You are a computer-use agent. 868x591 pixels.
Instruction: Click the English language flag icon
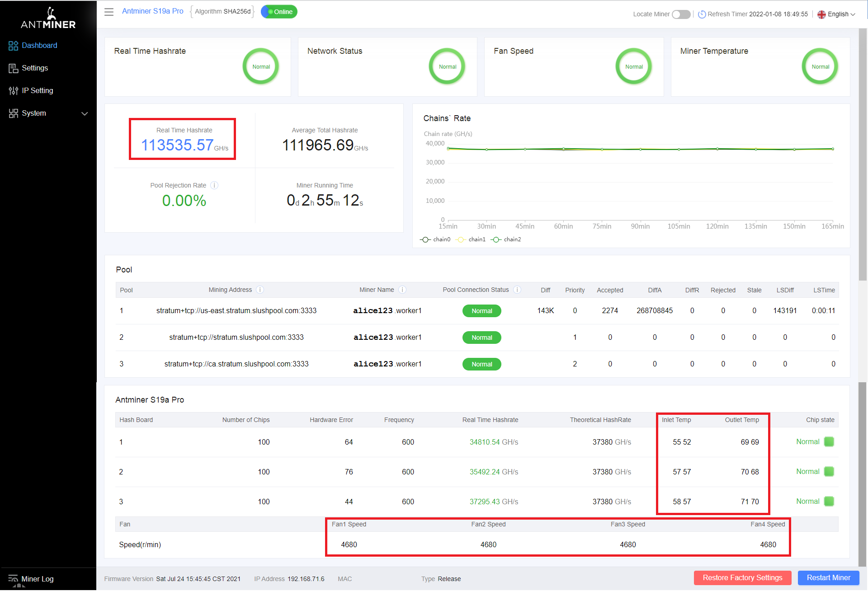[821, 14]
